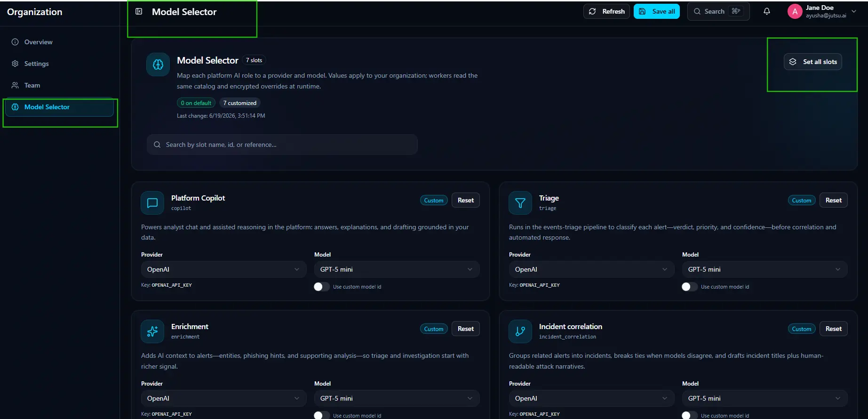Open Enrichment Provider dropdown
The width and height of the screenshot is (868, 419).
pos(223,398)
